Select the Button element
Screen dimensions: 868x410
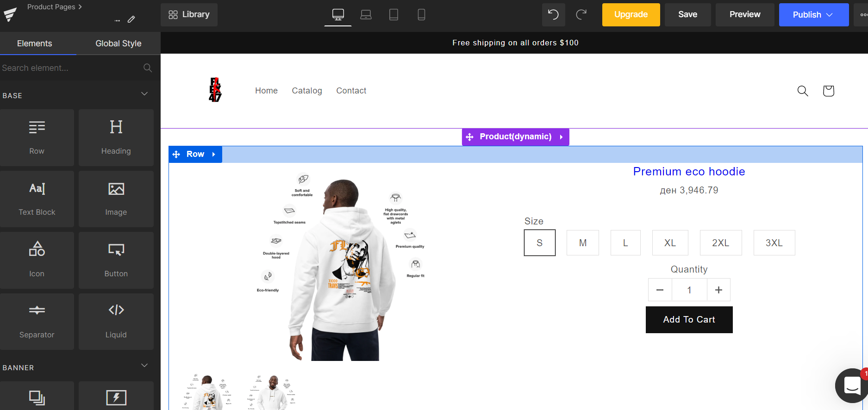coord(116,260)
